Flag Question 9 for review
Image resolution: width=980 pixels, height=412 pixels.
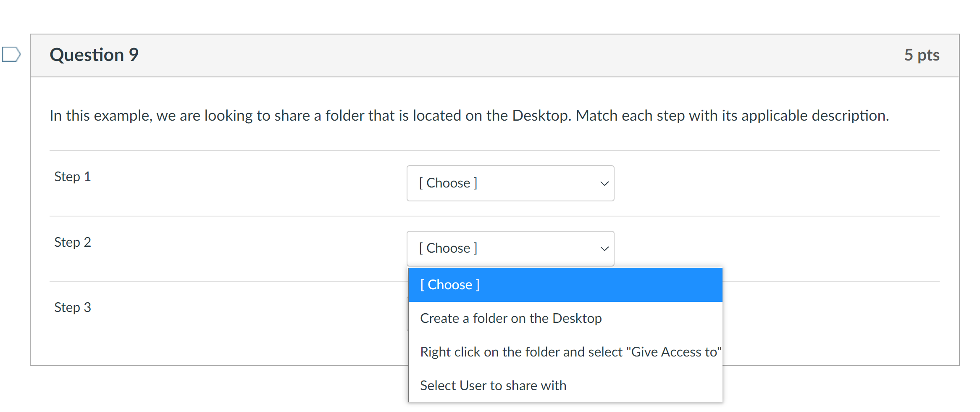tap(11, 54)
